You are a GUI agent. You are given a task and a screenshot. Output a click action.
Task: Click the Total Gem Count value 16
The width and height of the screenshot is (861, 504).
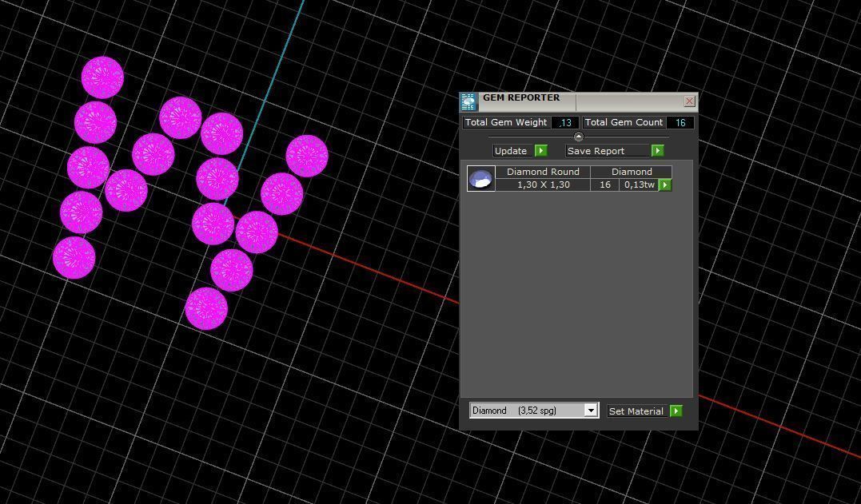pos(680,123)
